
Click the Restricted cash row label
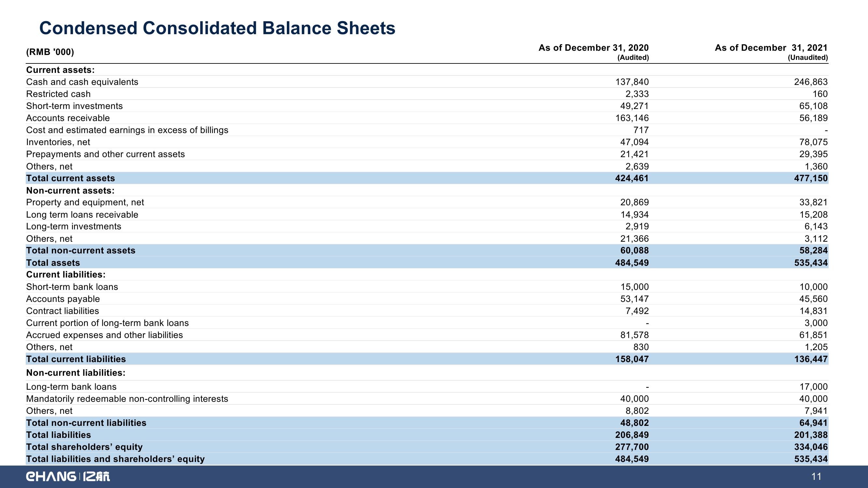58,94
